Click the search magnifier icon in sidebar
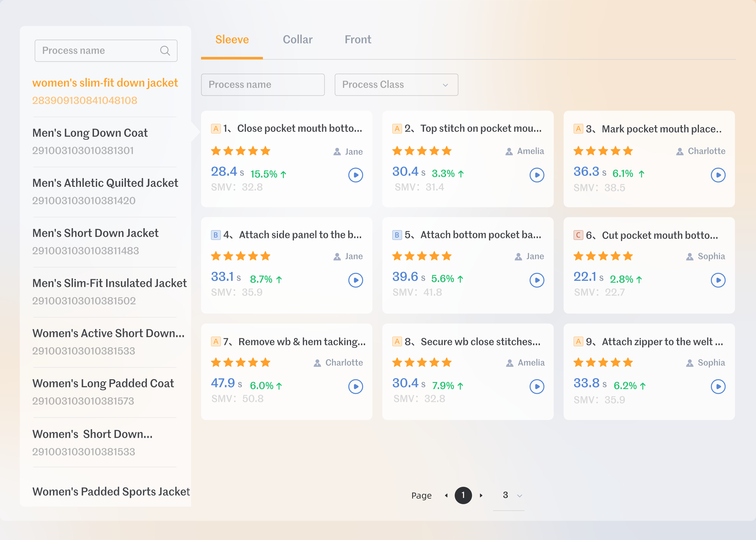 (x=165, y=51)
